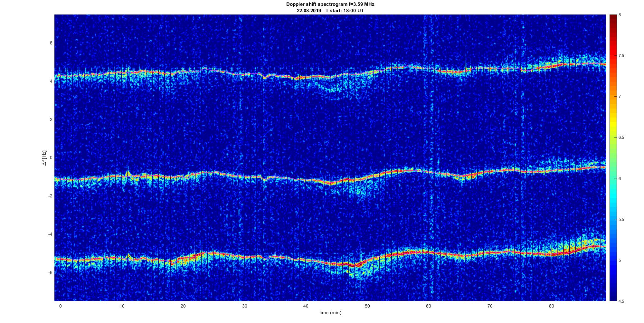The height and width of the screenshot is (323, 644).
Task: Click the y-axis label 'Δf [Hz]'
Action: click(44, 158)
